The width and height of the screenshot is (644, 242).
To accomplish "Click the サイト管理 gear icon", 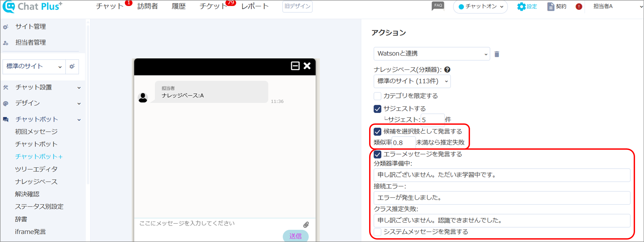I will 6,27.
